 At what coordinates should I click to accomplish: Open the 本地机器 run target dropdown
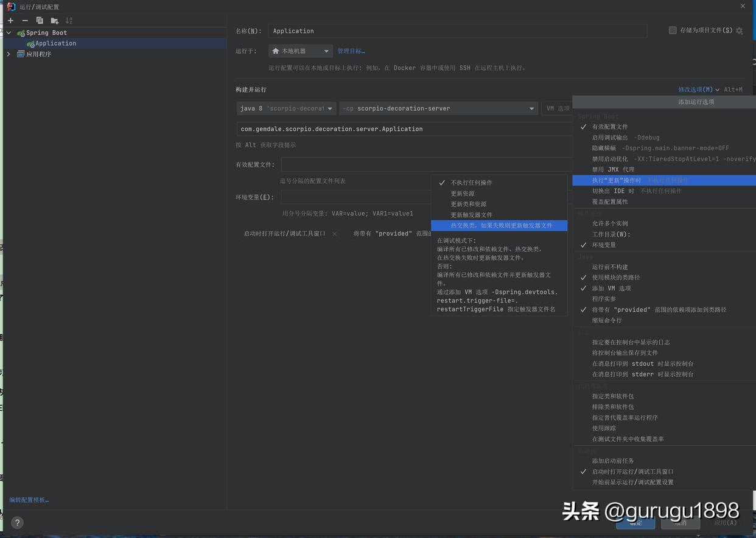[326, 51]
